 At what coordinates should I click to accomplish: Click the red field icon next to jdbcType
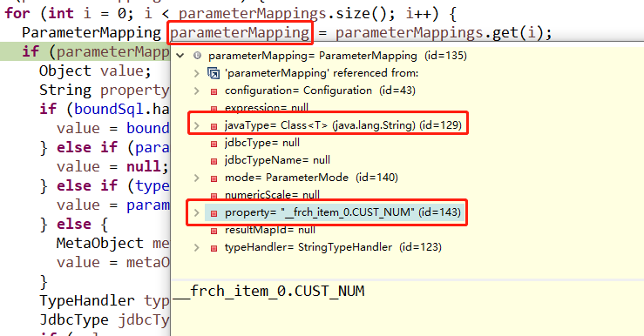[x=214, y=144]
